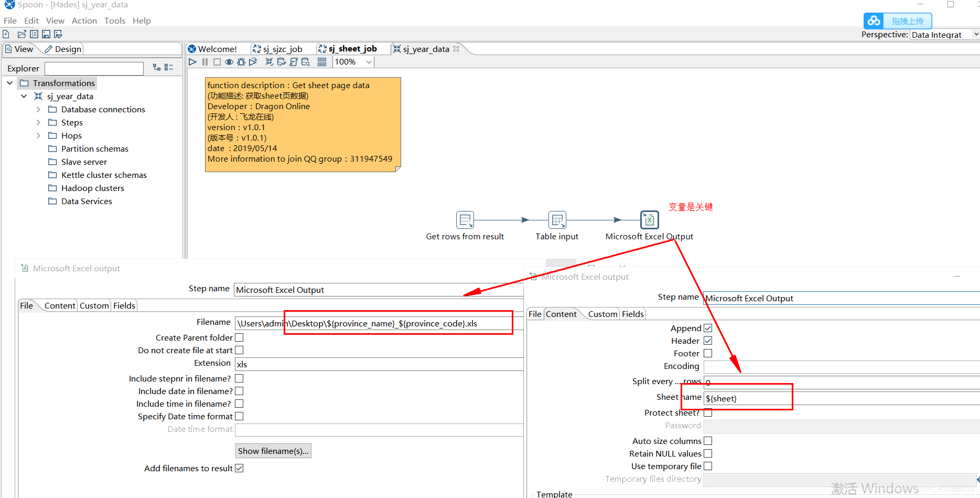The height and width of the screenshot is (498, 980).
Task: Enable the Create Parent folder checkbox
Action: (x=239, y=337)
